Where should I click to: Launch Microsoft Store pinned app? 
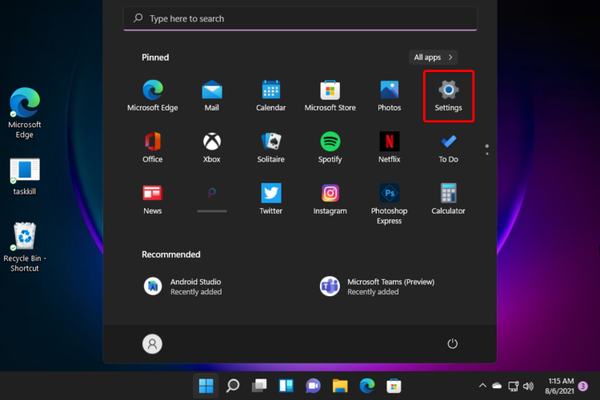[330, 94]
